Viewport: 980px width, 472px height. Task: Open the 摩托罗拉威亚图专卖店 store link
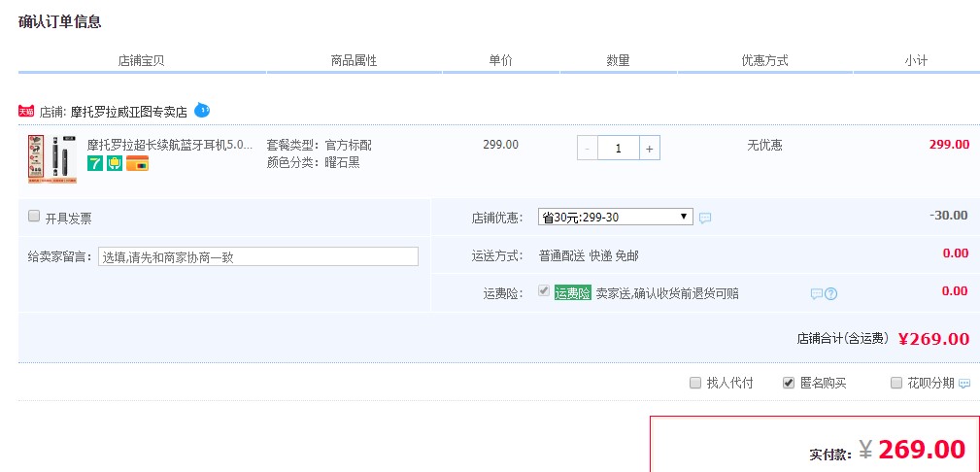[x=129, y=112]
